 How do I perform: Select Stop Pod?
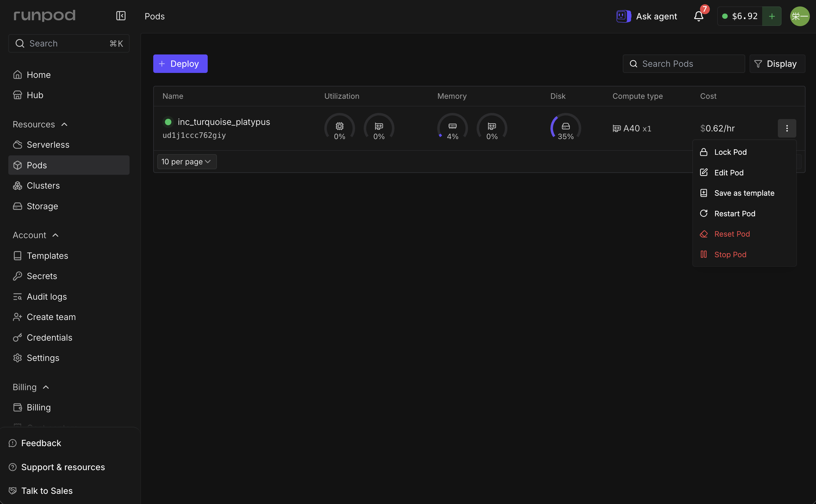[744, 255]
